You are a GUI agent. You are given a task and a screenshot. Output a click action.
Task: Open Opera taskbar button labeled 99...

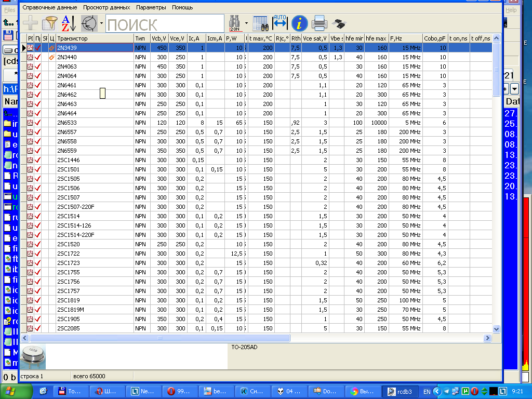click(179, 392)
